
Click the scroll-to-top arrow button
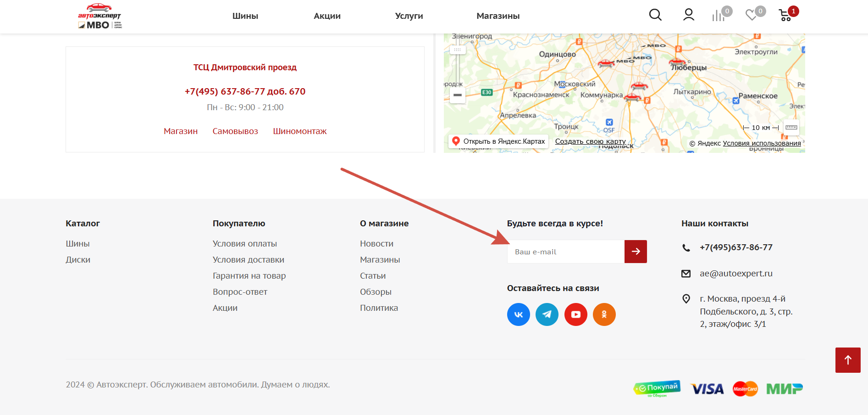coord(848,360)
